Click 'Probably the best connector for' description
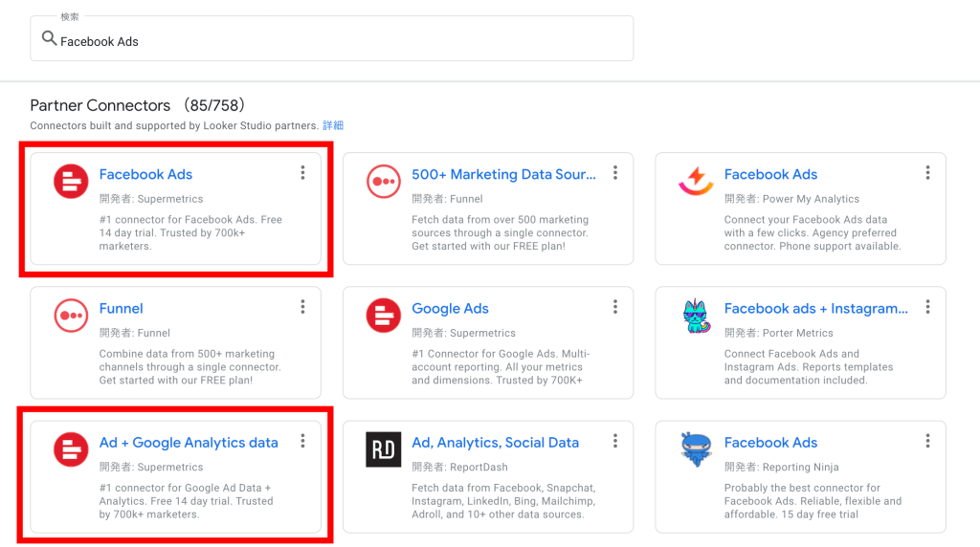 point(813,501)
